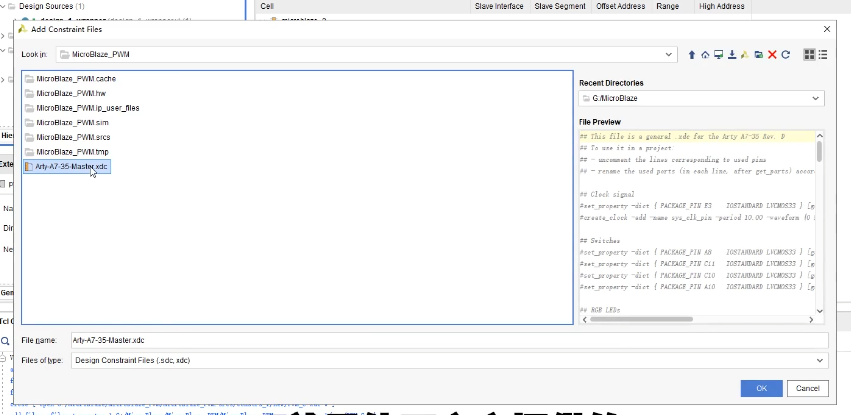Click the downloads directory arrow icon
This screenshot has height=415, width=851.
[732, 55]
